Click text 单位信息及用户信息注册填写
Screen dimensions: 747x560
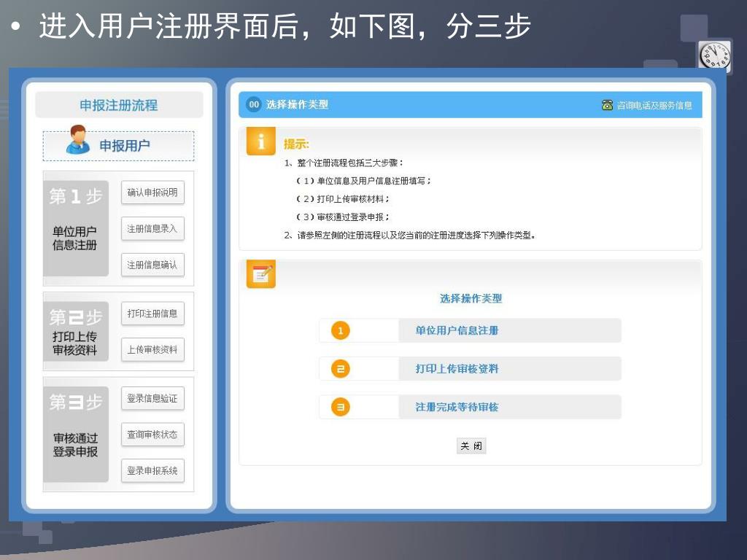(x=363, y=181)
